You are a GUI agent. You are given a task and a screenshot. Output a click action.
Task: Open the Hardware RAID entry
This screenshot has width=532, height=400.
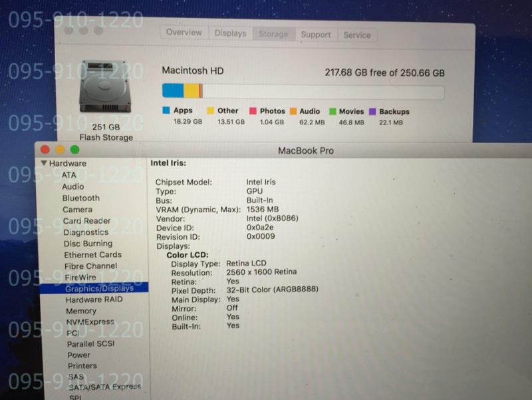pyautogui.click(x=94, y=300)
